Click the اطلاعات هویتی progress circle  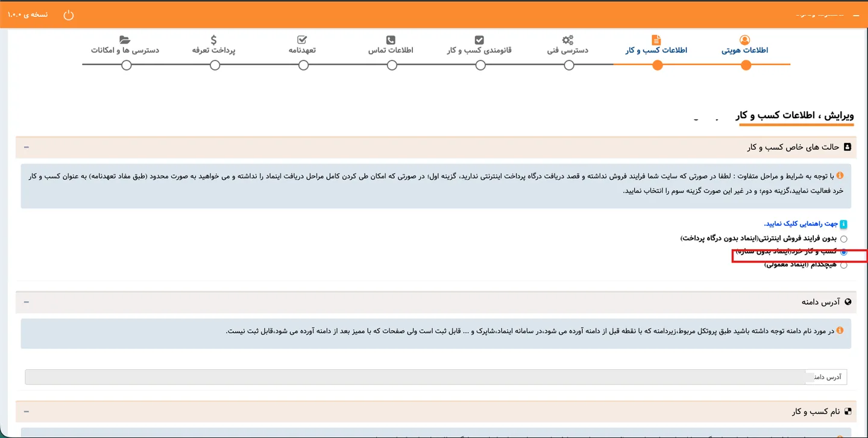point(746,65)
